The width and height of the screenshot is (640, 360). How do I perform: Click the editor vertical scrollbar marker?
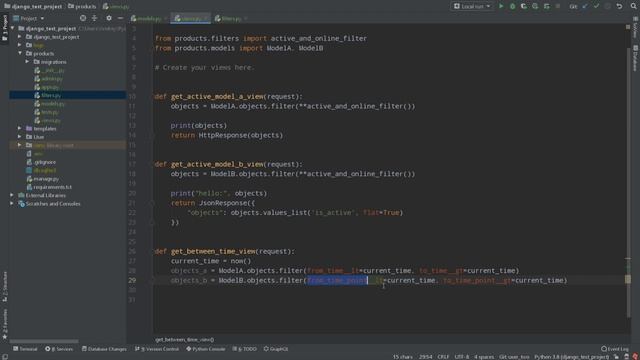click(x=628, y=279)
